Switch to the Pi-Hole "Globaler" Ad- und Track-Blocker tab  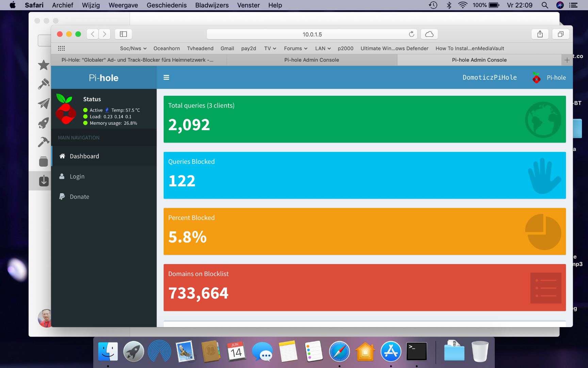pyautogui.click(x=139, y=60)
